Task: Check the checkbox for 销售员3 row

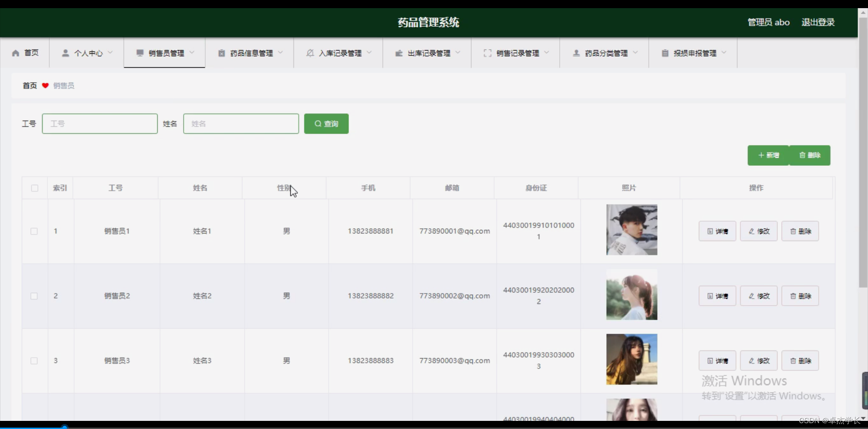Action: click(34, 360)
